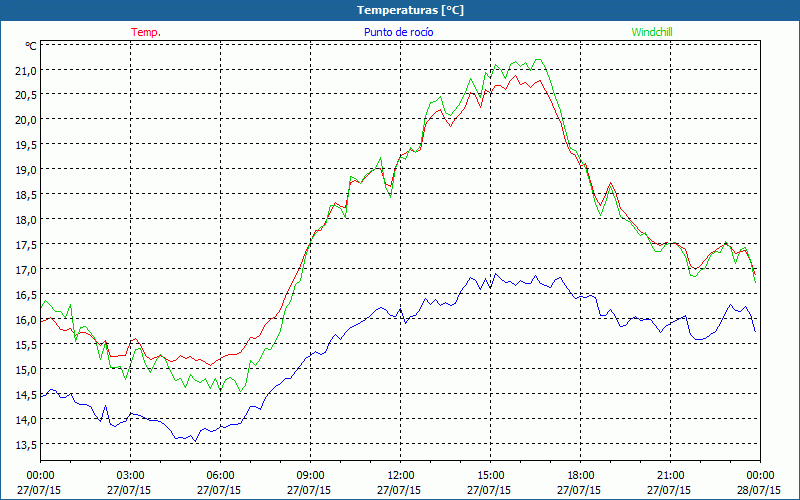
Task: Click the 20,0 y-axis value label
Action: (23, 120)
